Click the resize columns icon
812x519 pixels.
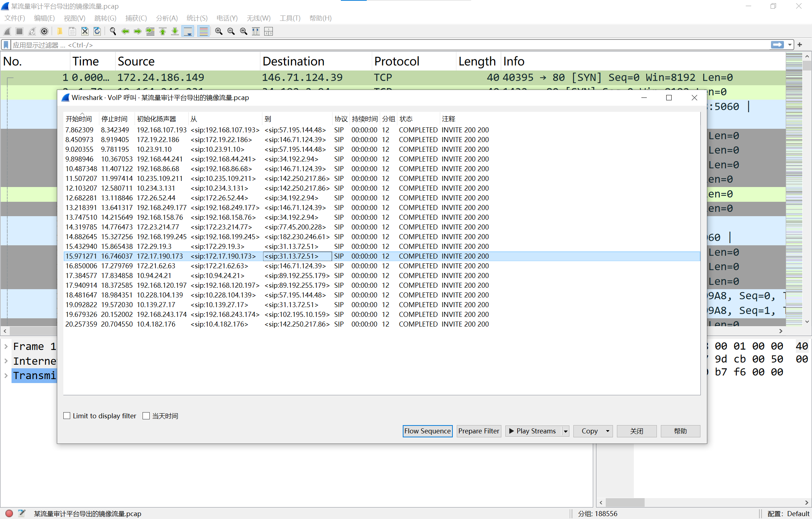pos(256,32)
